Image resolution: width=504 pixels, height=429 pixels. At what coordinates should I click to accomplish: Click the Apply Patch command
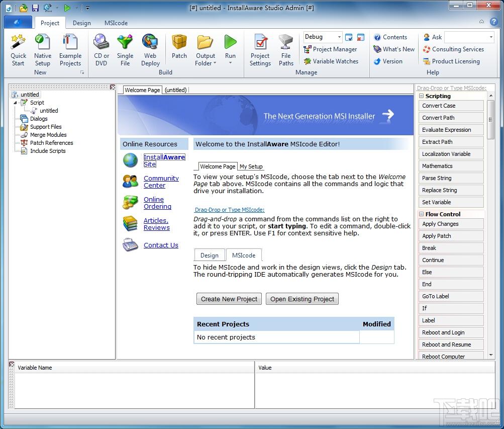pyautogui.click(x=451, y=236)
